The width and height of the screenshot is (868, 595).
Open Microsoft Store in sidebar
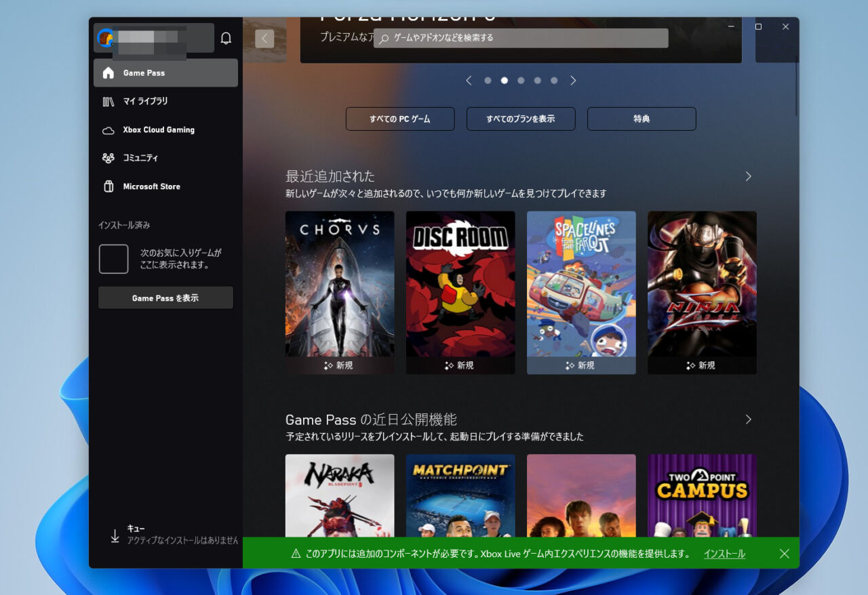165,186
